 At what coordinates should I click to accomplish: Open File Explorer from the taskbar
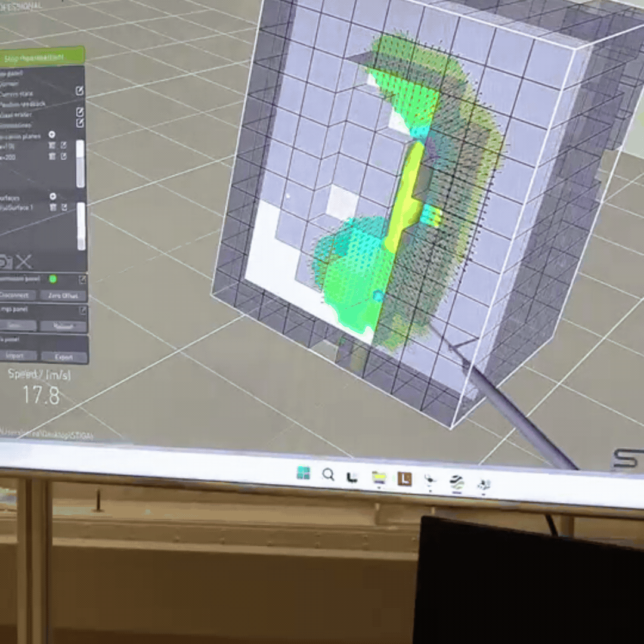[x=379, y=477]
